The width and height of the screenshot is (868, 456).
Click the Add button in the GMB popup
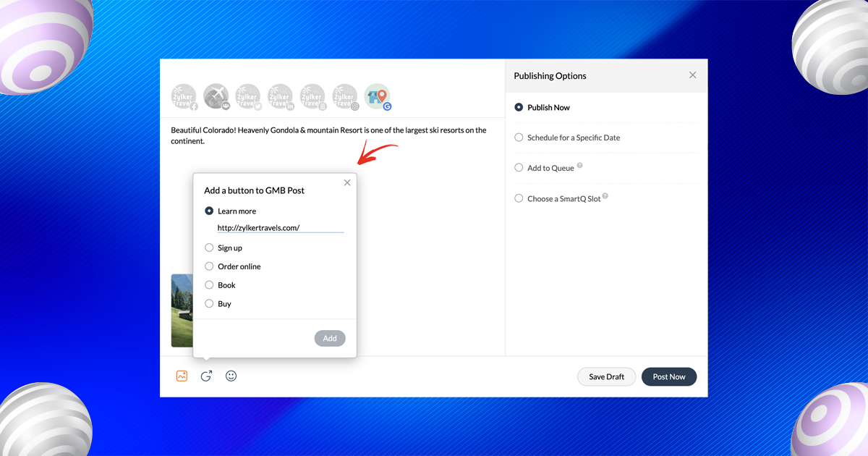point(330,338)
